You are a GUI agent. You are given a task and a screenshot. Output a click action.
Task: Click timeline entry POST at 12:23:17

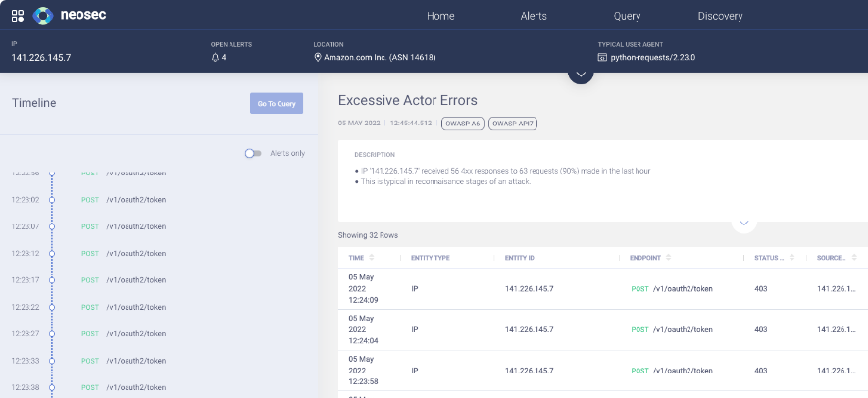pos(89,280)
